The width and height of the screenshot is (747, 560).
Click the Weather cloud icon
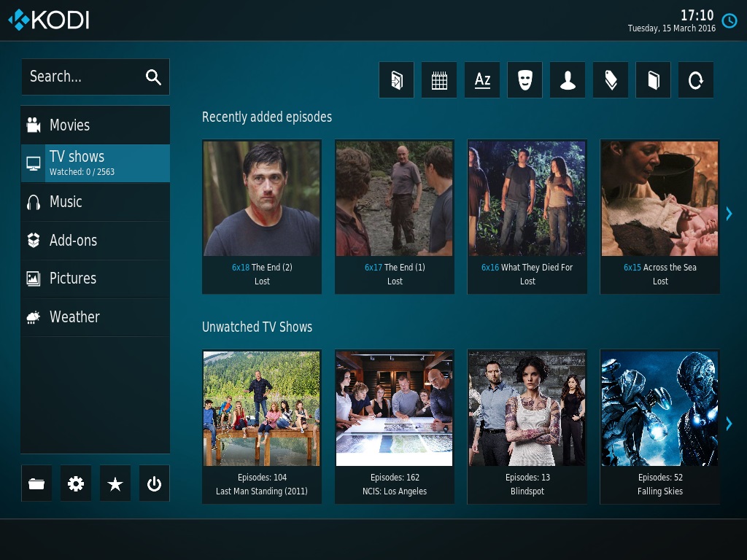click(34, 317)
